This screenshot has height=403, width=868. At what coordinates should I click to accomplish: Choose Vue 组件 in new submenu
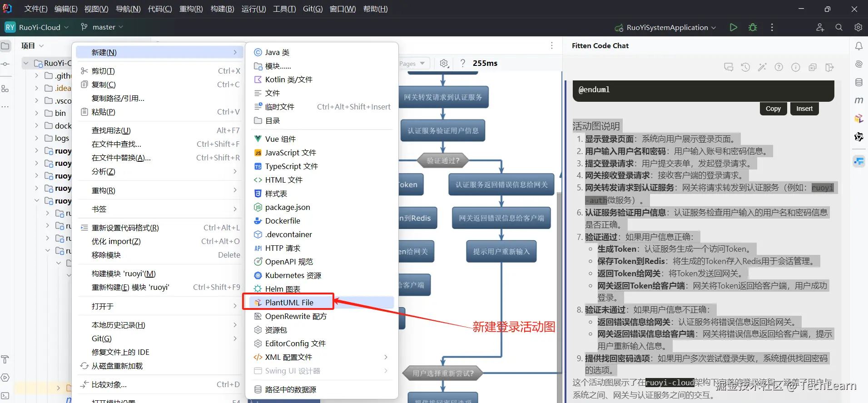(321, 139)
